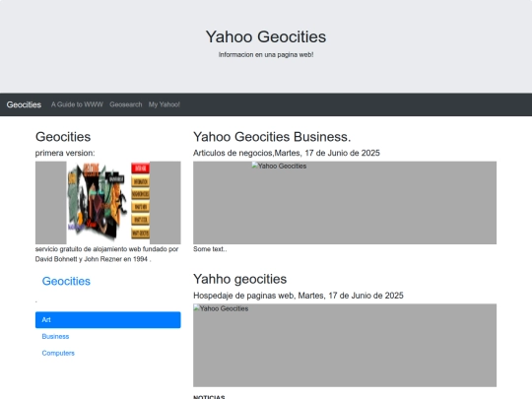The height and width of the screenshot is (399, 532).
Task: Click the 'primera version:' label
Action: tap(65, 153)
